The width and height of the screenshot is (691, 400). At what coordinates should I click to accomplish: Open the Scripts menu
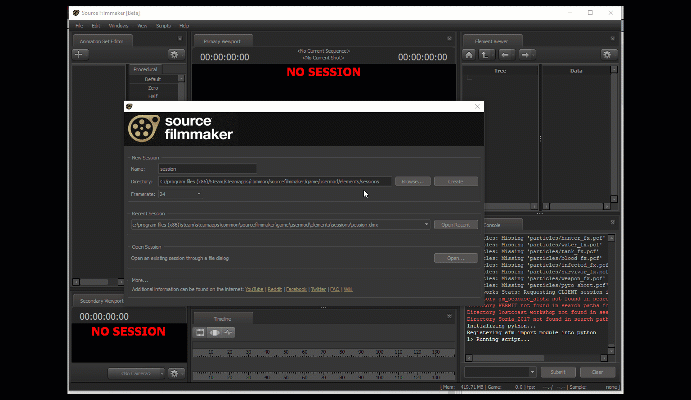pyautogui.click(x=163, y=26)
